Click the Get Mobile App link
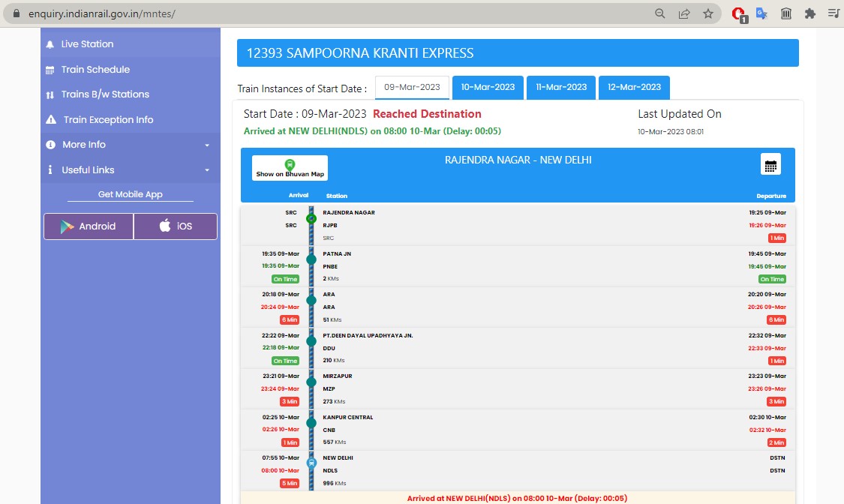This screenshot has height=504, width=844. [131, 194]
